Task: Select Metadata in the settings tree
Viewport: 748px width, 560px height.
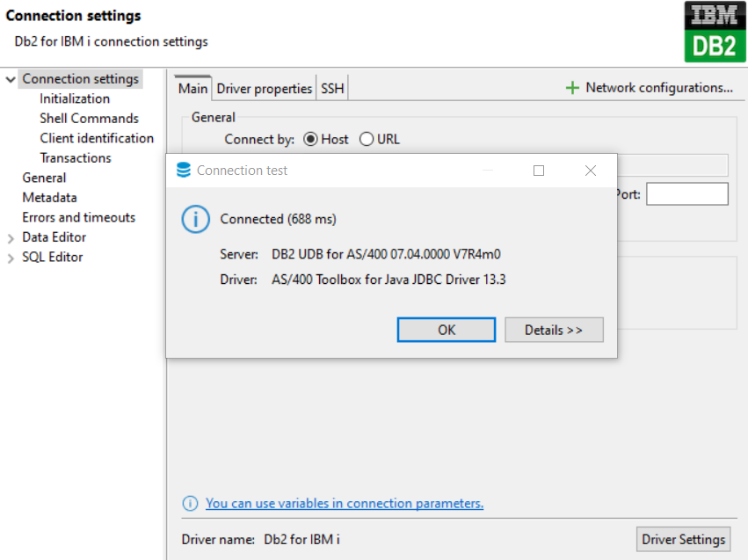Action: pyautogui.click(x=49, y=198)
